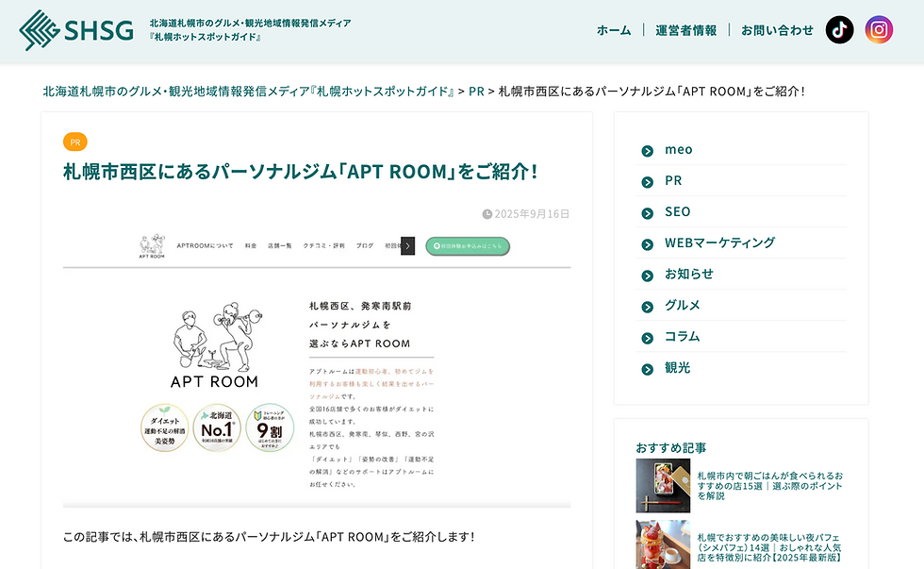The width and height of the screenshot is (924, 569).
Task: Click APTROOMについて in embedded nav
Action: pyautogui.click(x=206, y=246)
